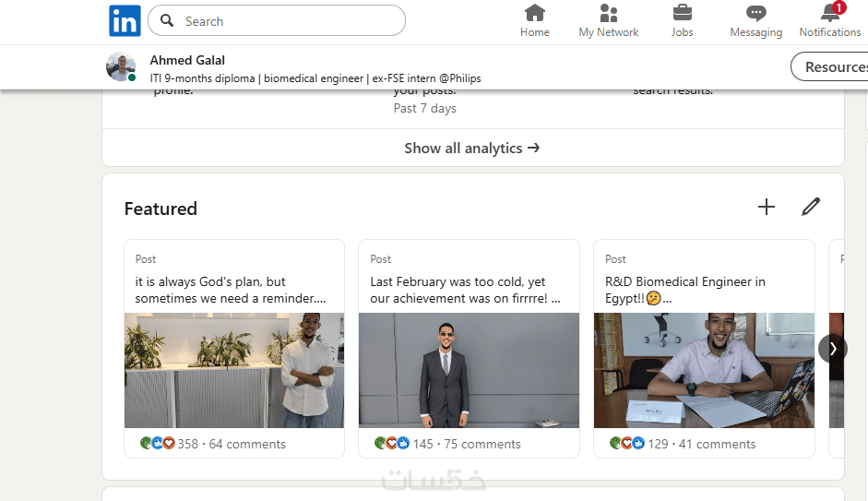
Task: Open the "Last February" post photo
Action: (x=469, y=370)
